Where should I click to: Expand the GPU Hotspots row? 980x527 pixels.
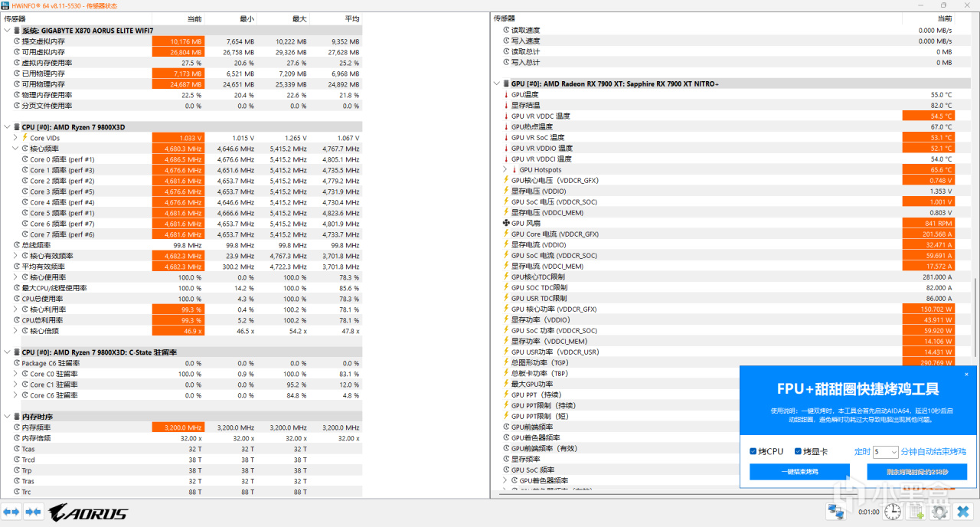pyautogui.click(x=505, y=169)
